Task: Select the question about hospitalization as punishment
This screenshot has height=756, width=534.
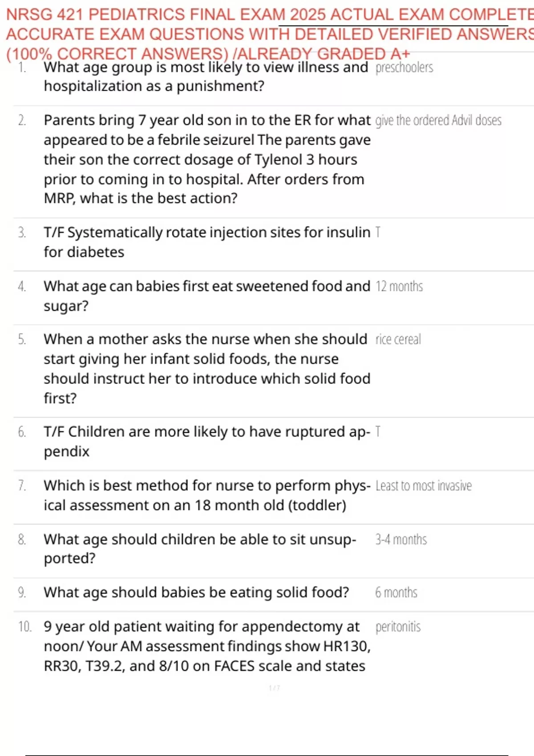Action: point(206,76)
